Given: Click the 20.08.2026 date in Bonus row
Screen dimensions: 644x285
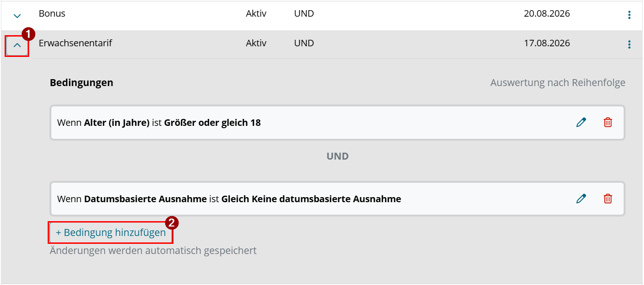Looking at the screenshot, I should coord(547,13).
